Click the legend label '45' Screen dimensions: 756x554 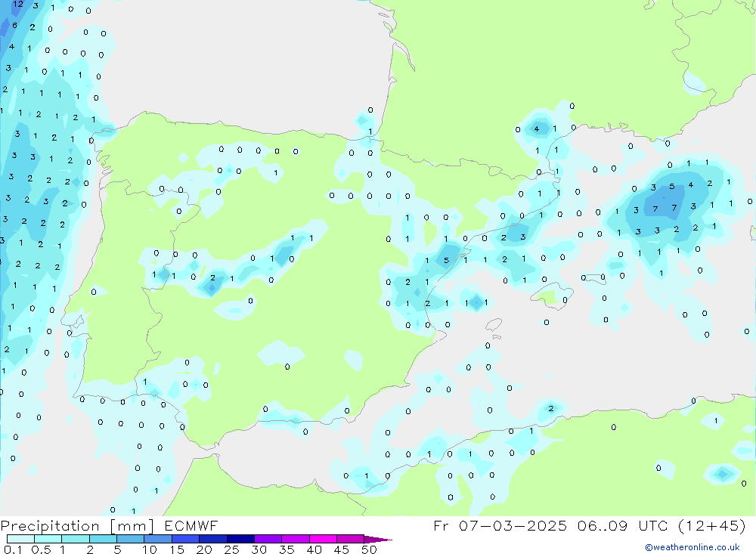342,549
